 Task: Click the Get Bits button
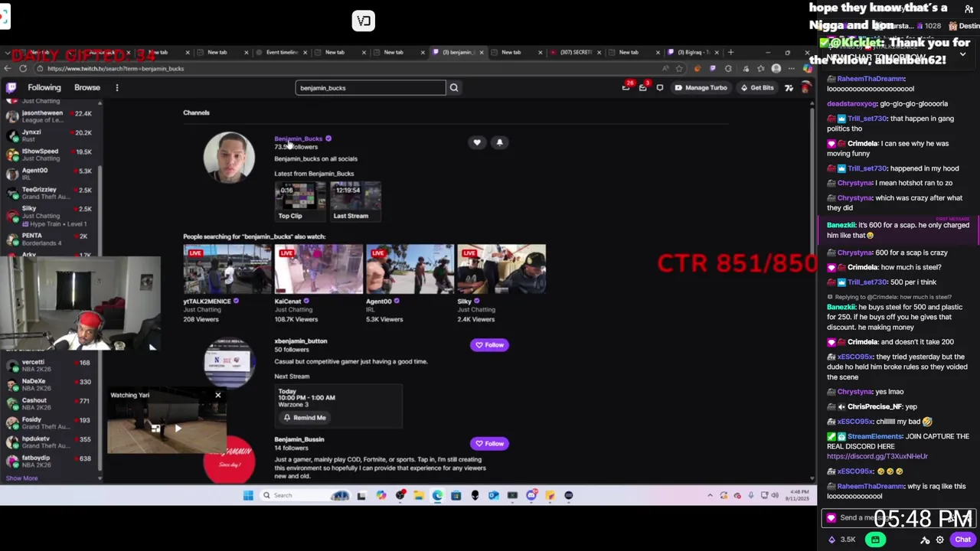point(757,87)
